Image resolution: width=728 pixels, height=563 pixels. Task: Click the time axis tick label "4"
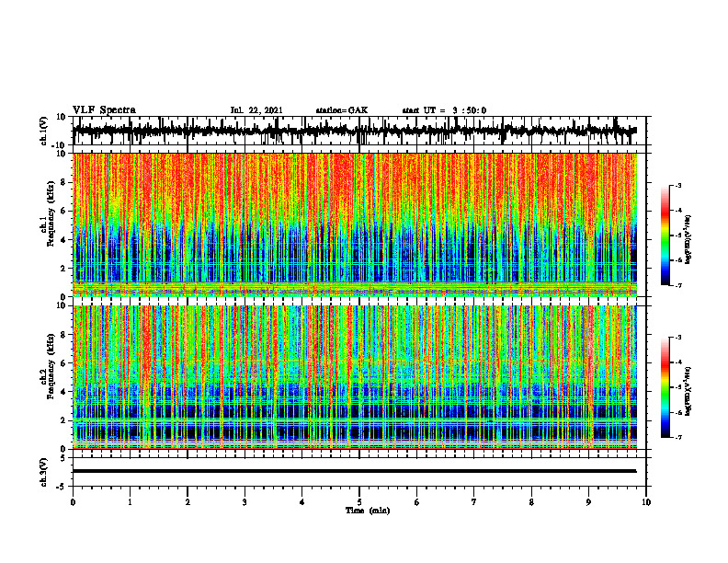[302, 502]
